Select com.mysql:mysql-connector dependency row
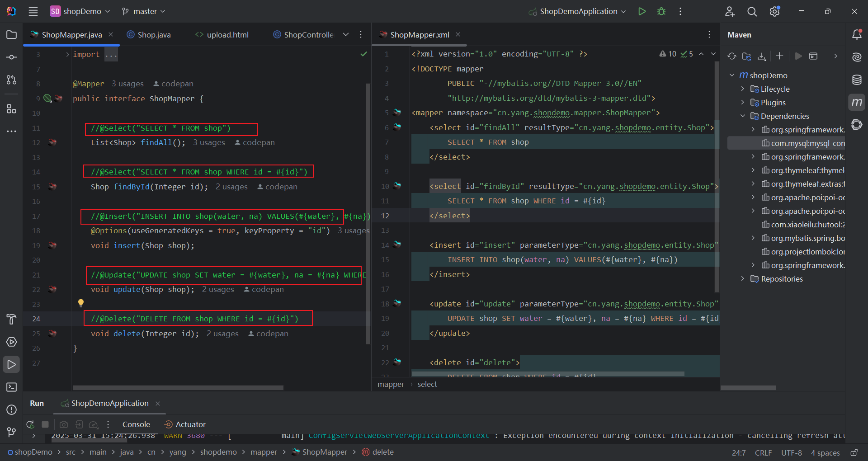The image size is (868, 461). click(786, 143)
